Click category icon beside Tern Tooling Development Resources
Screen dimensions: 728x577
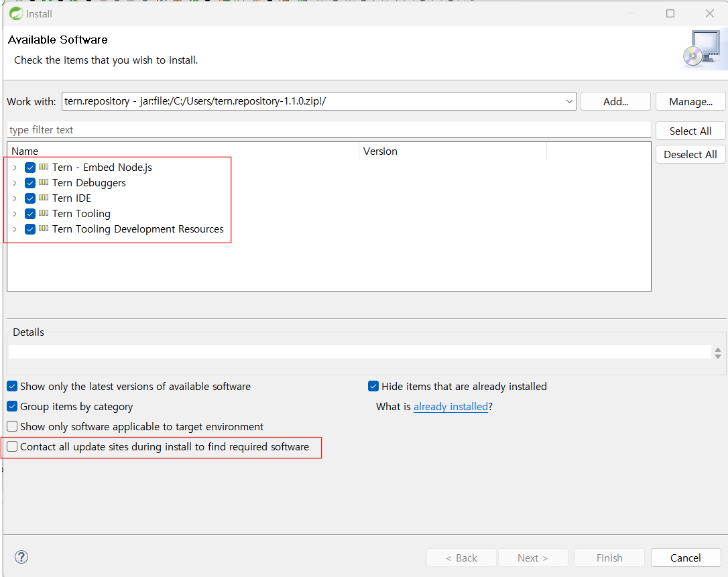[44, 229]
